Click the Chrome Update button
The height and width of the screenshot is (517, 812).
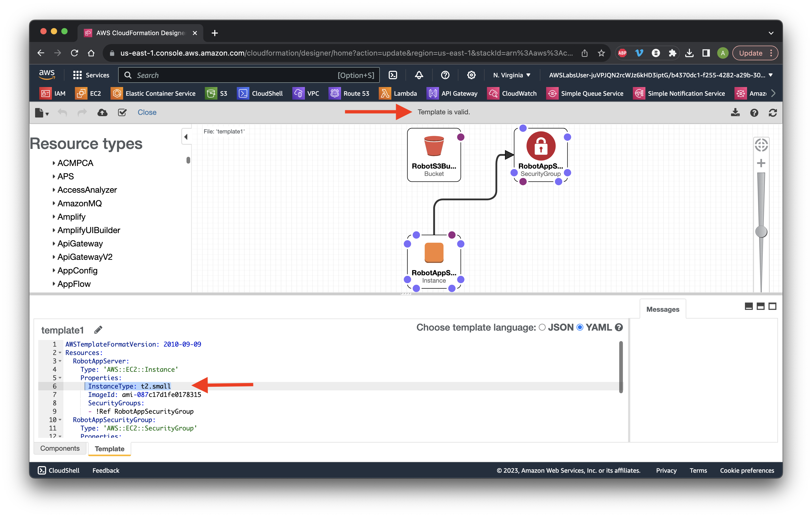pyautogui.click(x=755, y=53)
